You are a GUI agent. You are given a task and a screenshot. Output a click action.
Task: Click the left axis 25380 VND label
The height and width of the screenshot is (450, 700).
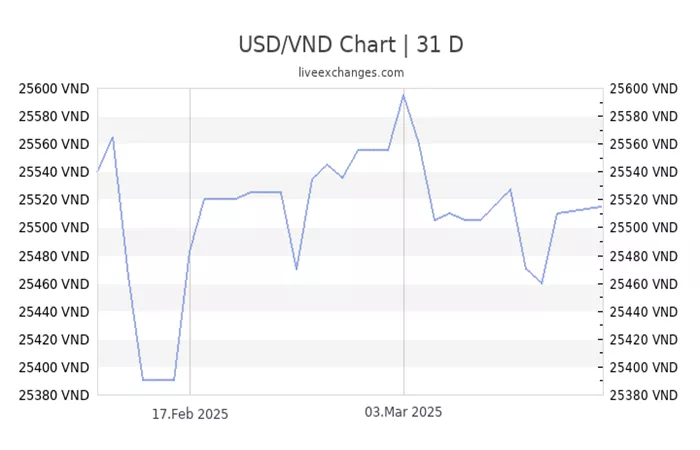pos(54,396)
